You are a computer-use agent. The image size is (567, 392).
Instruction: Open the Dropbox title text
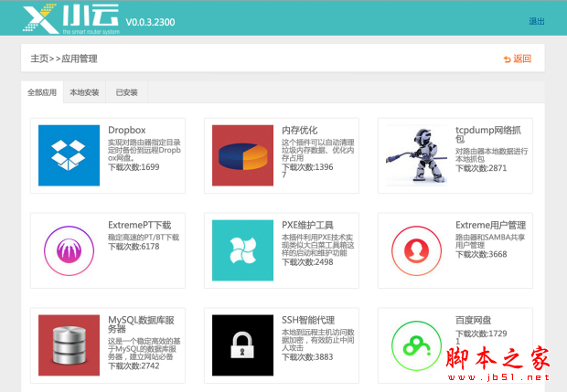pos(127,130)
